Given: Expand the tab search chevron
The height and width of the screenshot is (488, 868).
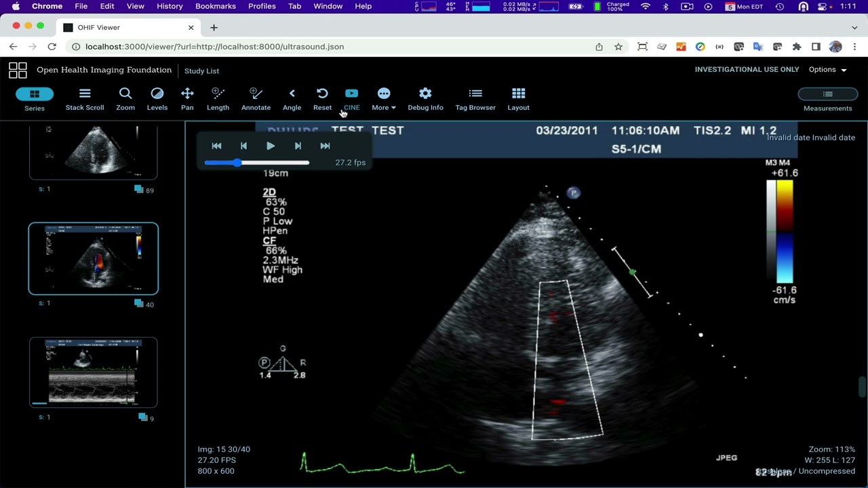Looking at the screenshot, I should [854, 28].
